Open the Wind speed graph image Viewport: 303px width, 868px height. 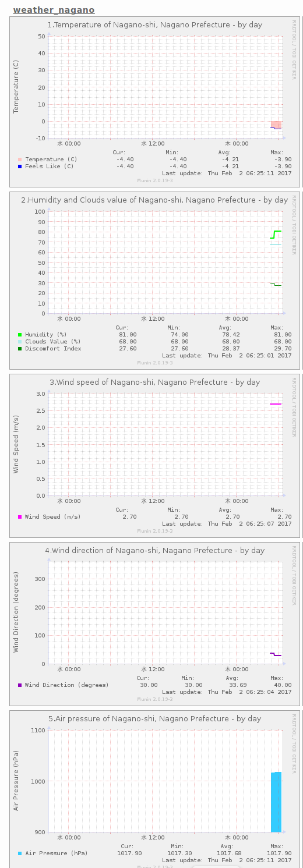[x=154, y=455]
